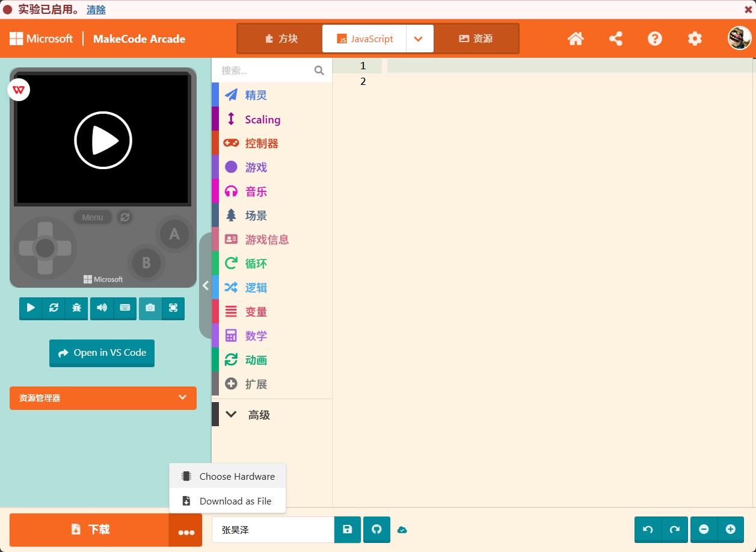Open the 数学 math category
Screen dimensions: 756x552
(x=272, y=336)
